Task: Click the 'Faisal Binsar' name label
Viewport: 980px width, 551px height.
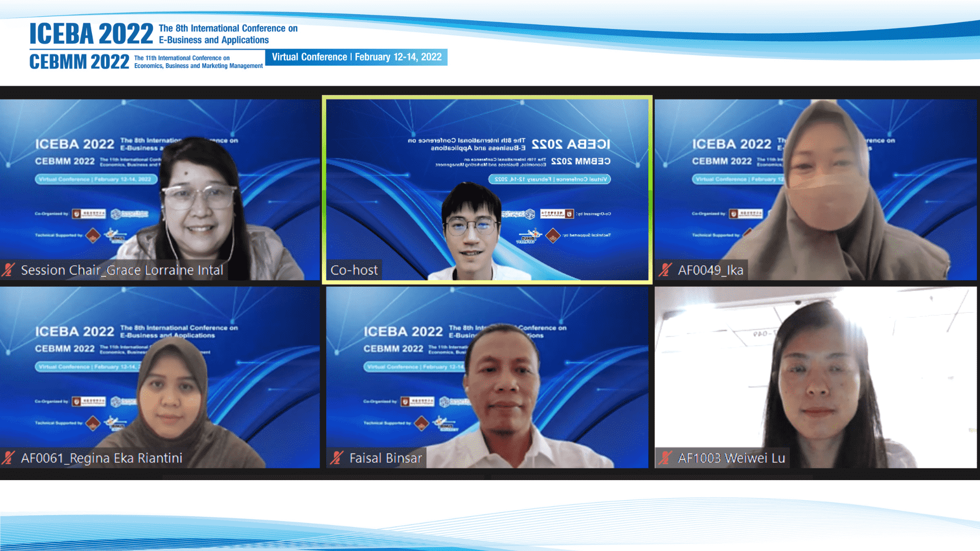Action: [386, 458]
